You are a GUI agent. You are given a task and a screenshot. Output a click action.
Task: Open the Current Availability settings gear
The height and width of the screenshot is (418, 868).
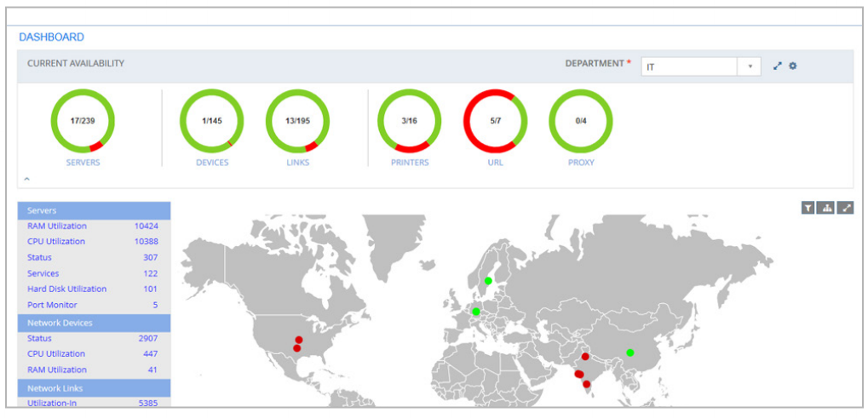pos(793,66)
